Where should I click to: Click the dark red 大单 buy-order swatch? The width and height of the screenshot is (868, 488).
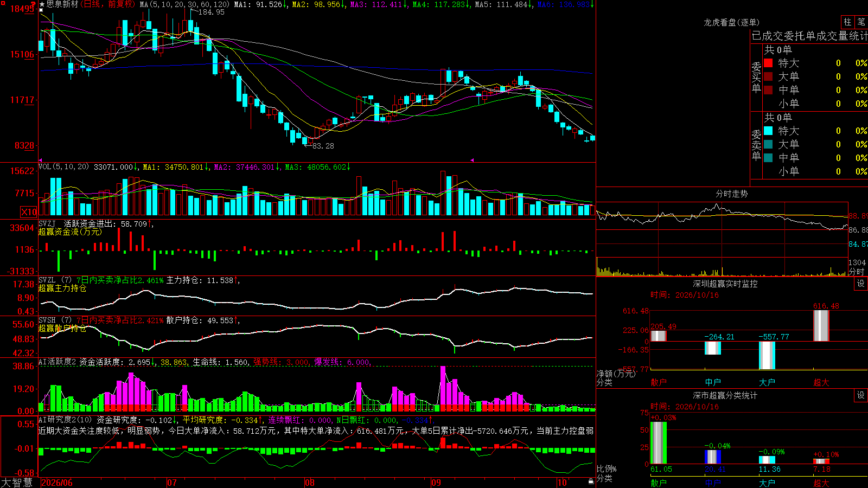coord(768,76)
